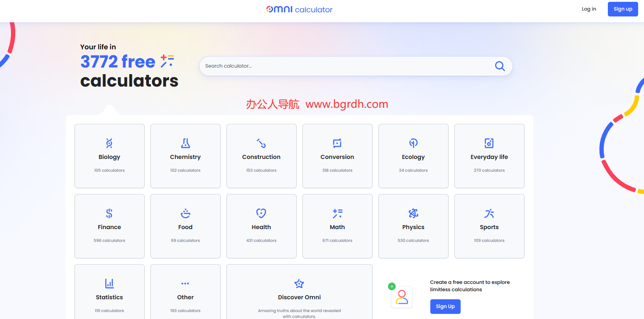Click the '3772 free' headline text
644x319 pixels.
click(x=118, y=61)
